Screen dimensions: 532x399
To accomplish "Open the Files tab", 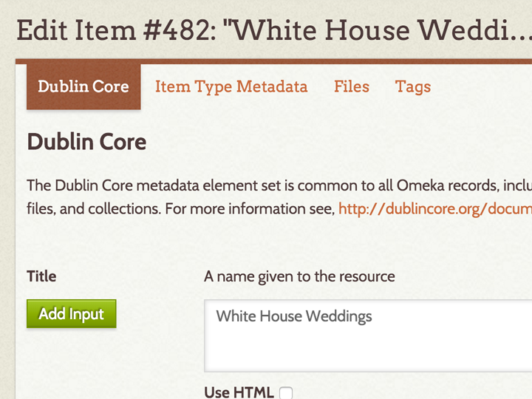I will pos(352,86).
